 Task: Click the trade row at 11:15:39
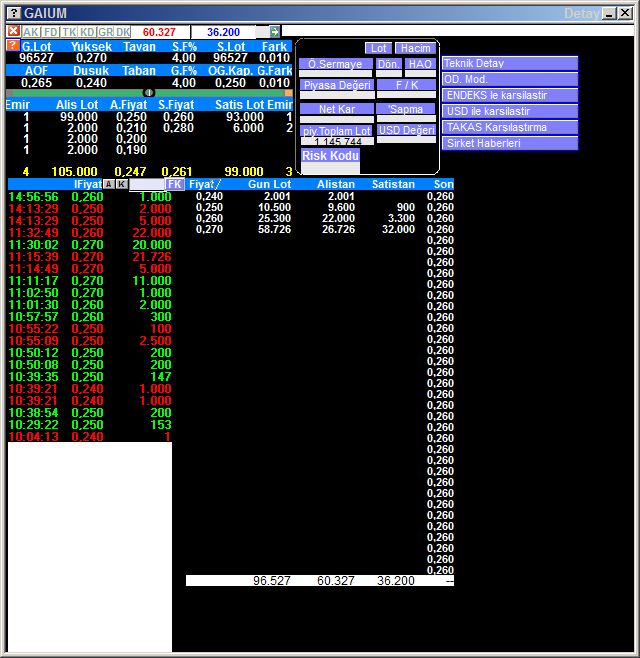click(90, 256)
